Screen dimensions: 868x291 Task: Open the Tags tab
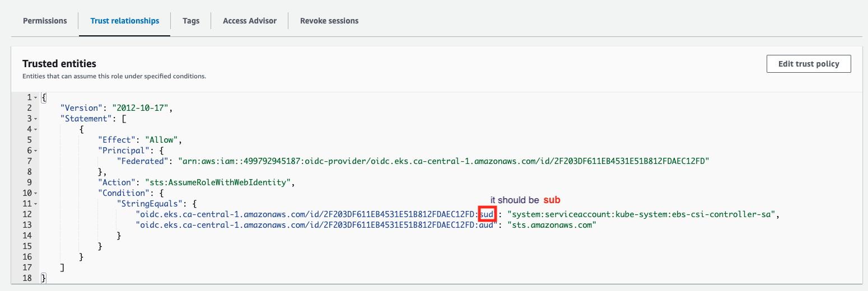coord(191,21)
